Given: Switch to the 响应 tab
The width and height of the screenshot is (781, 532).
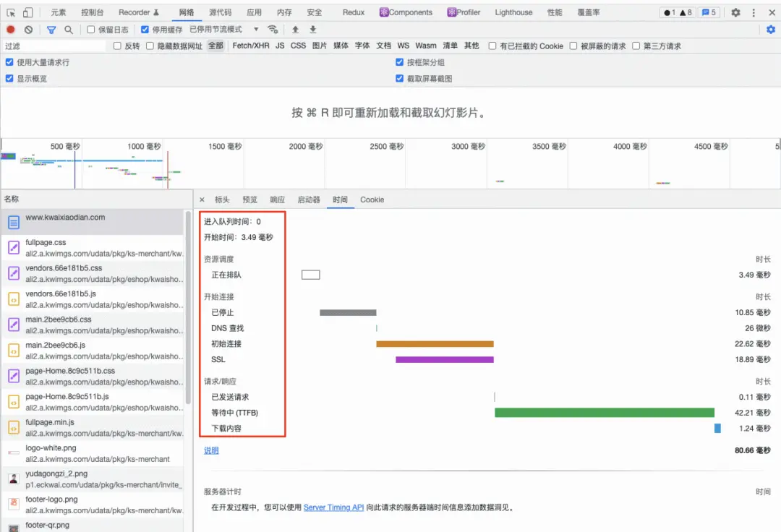Looking at the screenshot, I should pyautogui.click(x=278, y=199).
